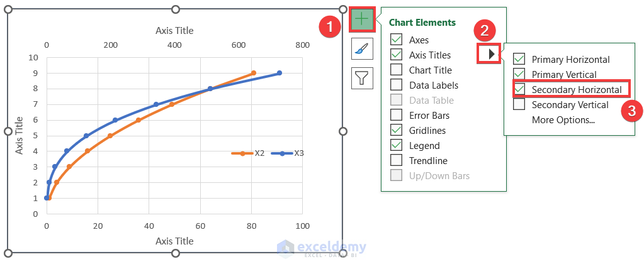Disable the Gridlines checkbox
644x269 pixels.
tap(397, 131)
